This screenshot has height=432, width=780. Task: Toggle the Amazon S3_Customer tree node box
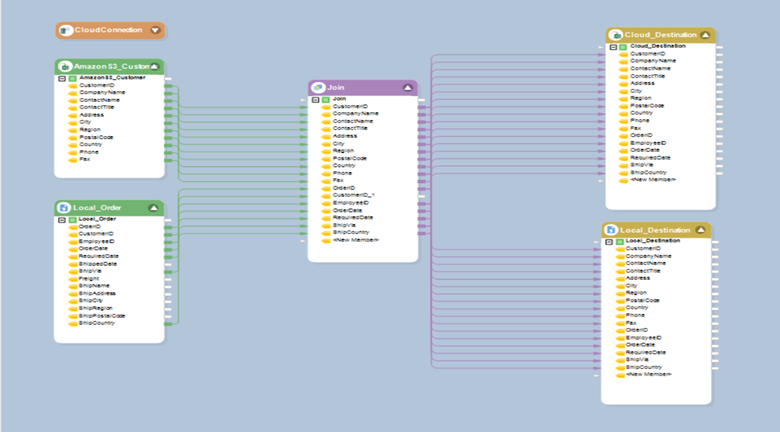[x=61, y=77]
